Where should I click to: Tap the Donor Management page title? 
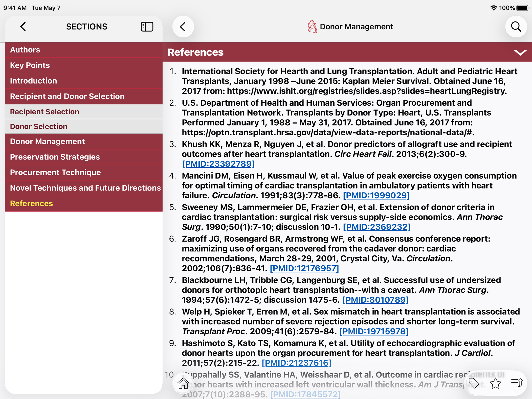[x=356, y=27]
